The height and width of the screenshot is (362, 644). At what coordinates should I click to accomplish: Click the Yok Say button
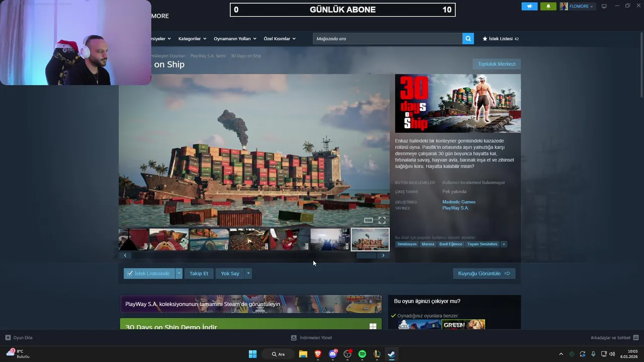[x=230, y=274]
